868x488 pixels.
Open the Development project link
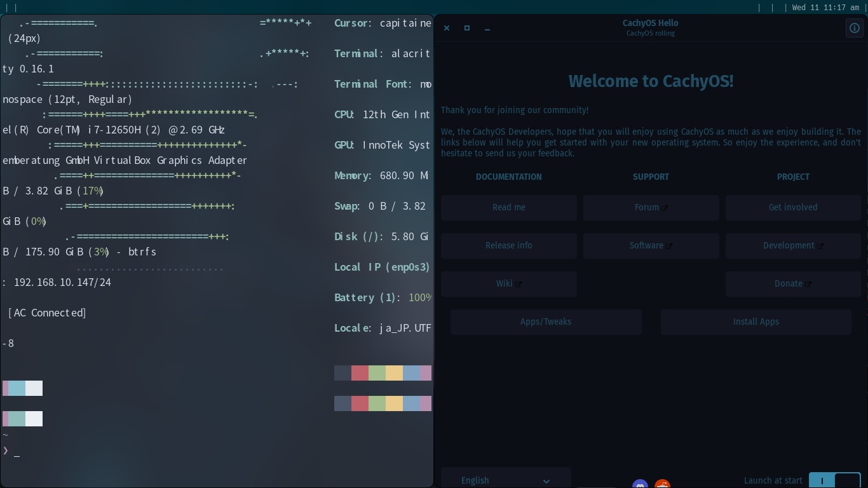click(x=793, y=246)
